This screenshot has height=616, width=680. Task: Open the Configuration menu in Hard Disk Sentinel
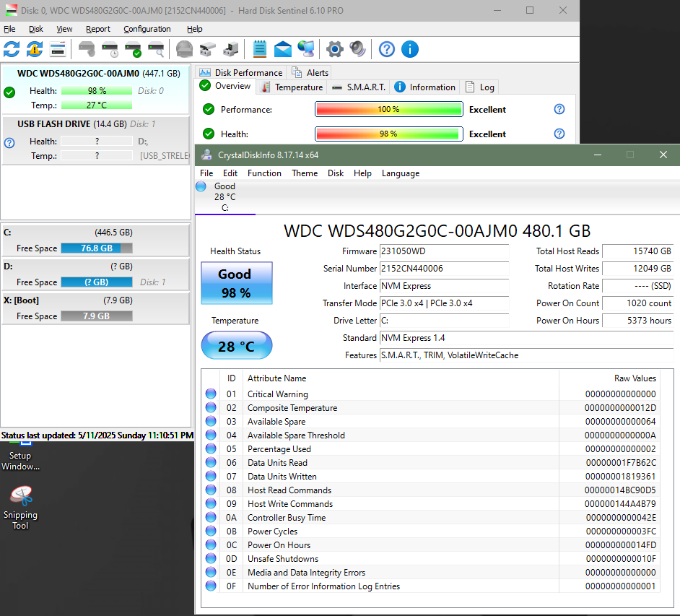tap(147, 29)
